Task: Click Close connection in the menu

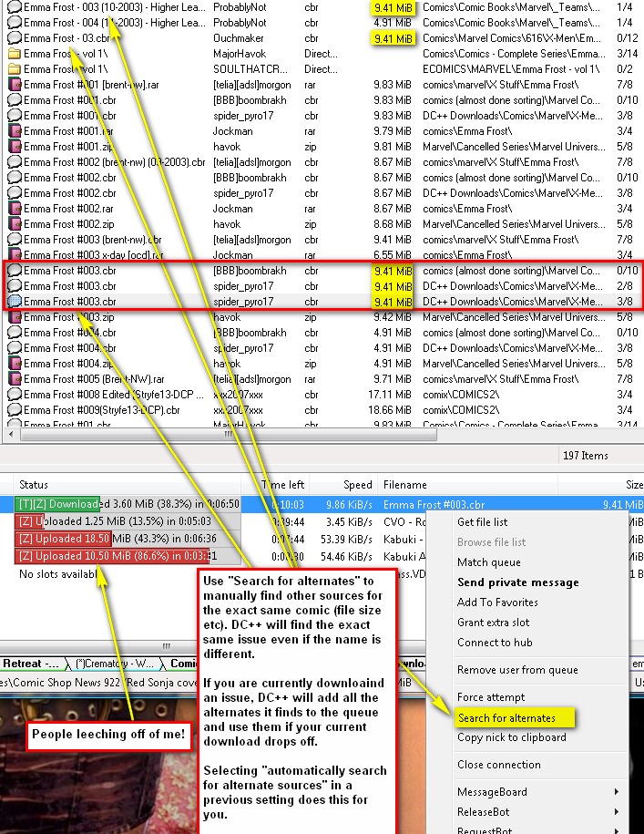Action: coord(498,765)
